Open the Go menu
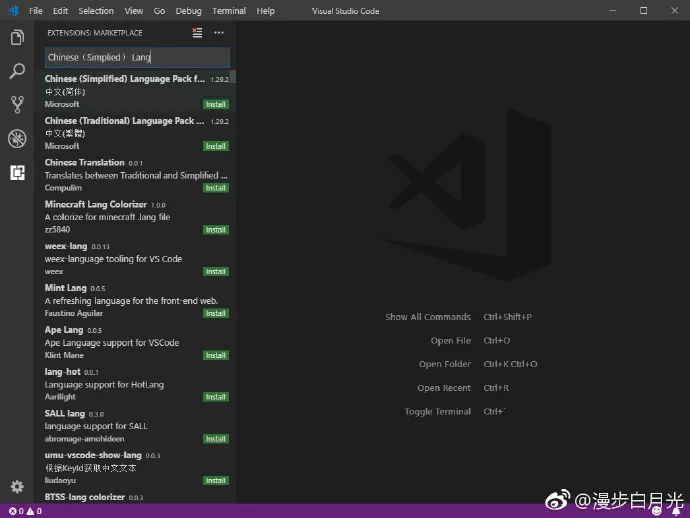The height and width of the screenshot is (518, 690). click(159, 11)
